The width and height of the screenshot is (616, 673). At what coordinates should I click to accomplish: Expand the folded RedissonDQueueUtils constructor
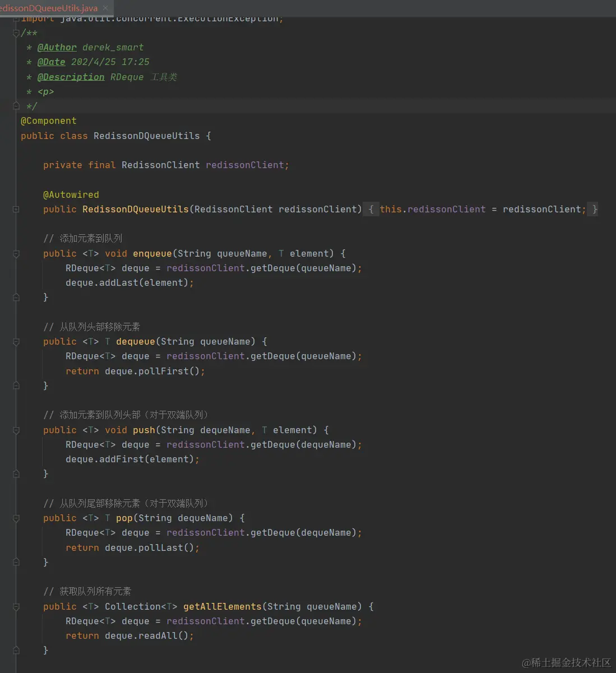(16, 209)
